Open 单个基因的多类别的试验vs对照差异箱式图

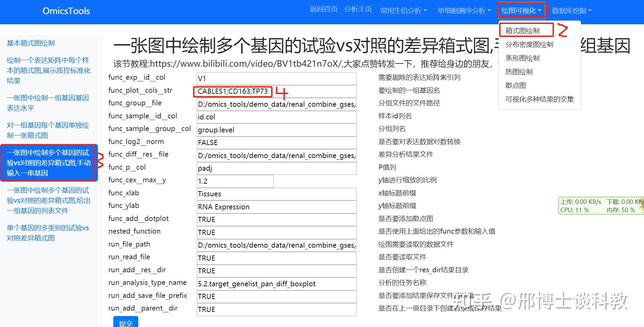tap(48, 233)
